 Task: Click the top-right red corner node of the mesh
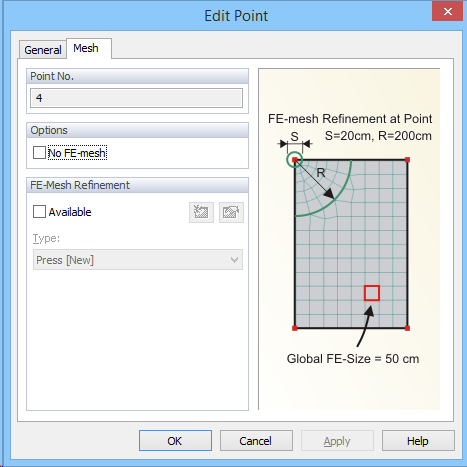[x=407, y=160]
